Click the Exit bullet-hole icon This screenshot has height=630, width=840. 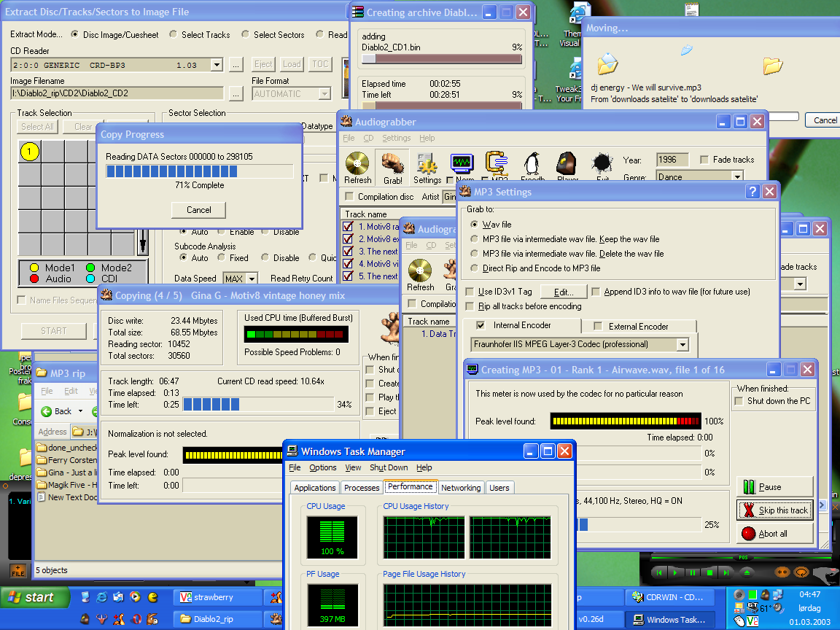[x=602, y=163]
